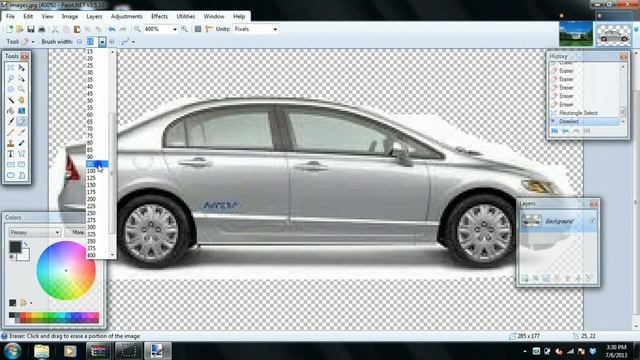Select the Lasso Select tool
This screenshot has width=640, height=360.
(x=11, y=78)
